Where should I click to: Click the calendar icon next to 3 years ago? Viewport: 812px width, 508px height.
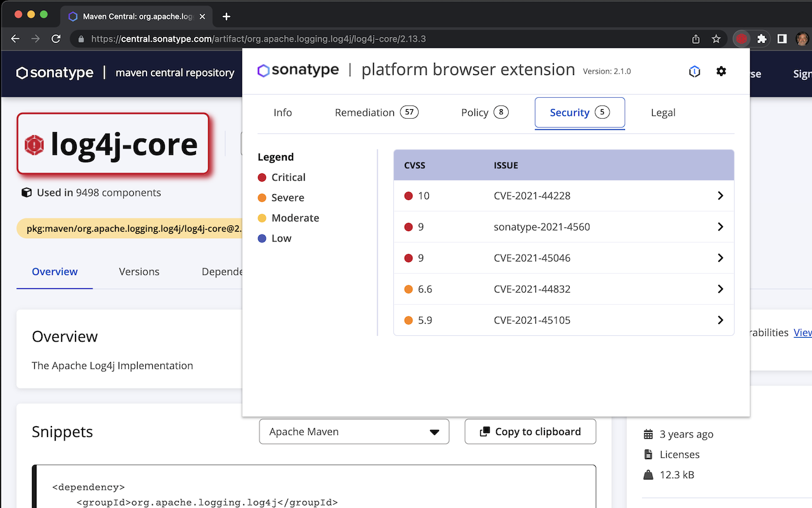click(x=648, y=434)
